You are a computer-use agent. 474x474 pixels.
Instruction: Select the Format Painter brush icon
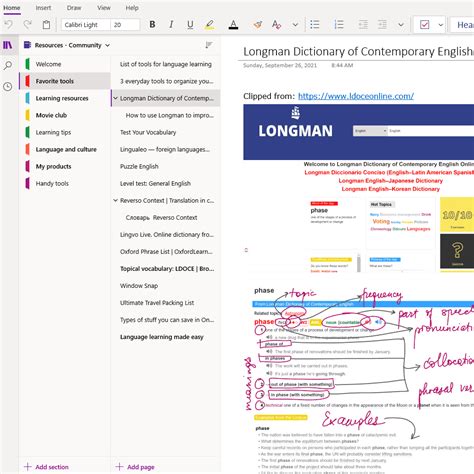tap(257, 24)
